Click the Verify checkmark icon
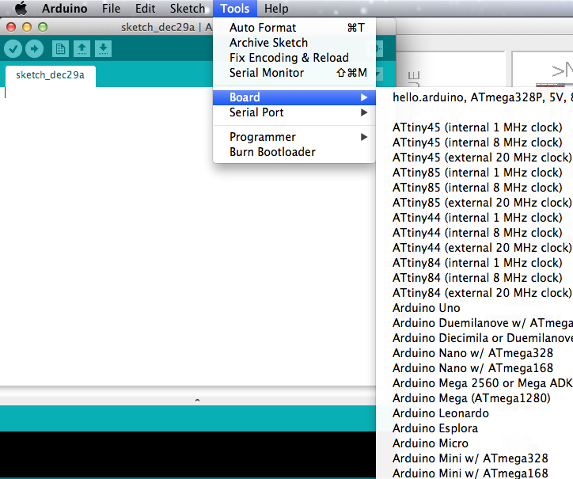The width and height of the screenshot is (573, 479). [x=13, y=49]
